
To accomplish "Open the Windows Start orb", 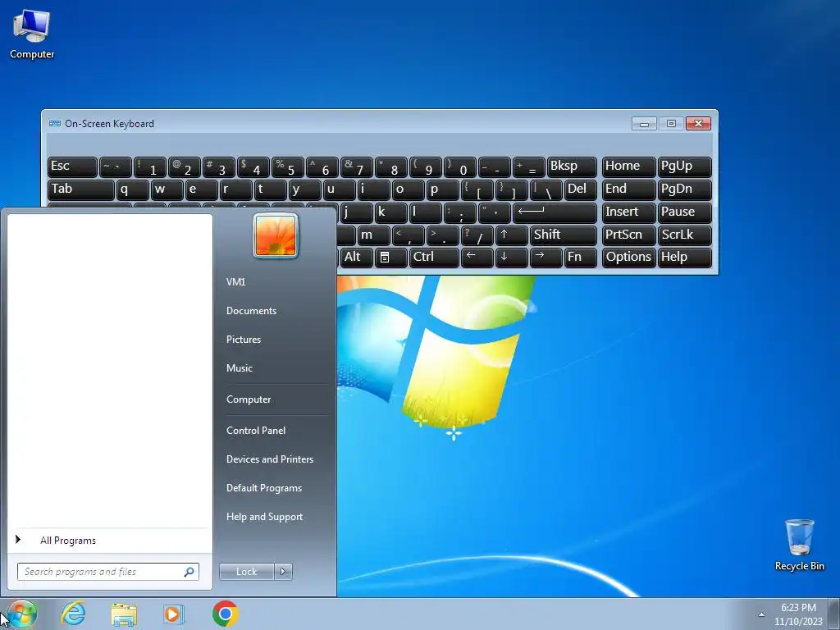I will tap(21, 614).
